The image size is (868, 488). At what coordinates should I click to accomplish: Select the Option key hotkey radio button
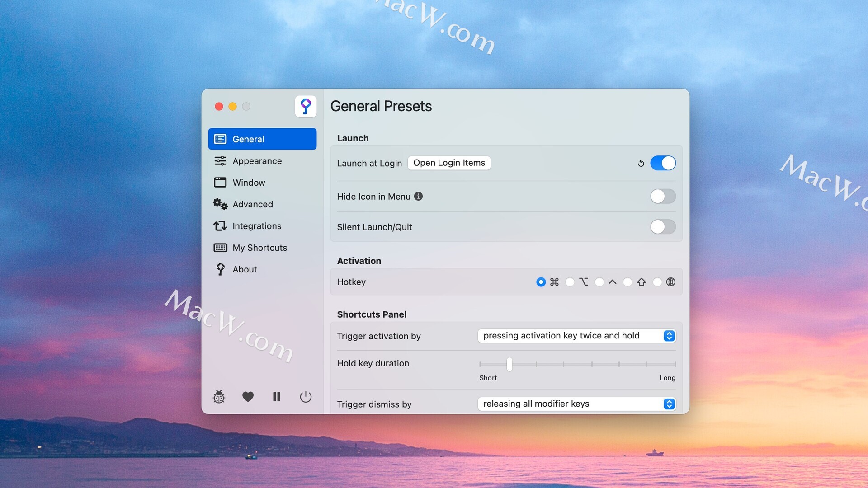coord(570,282)
